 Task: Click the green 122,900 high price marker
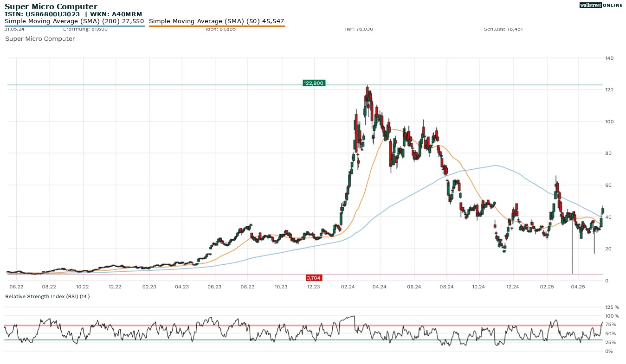(x=314, y=83)
